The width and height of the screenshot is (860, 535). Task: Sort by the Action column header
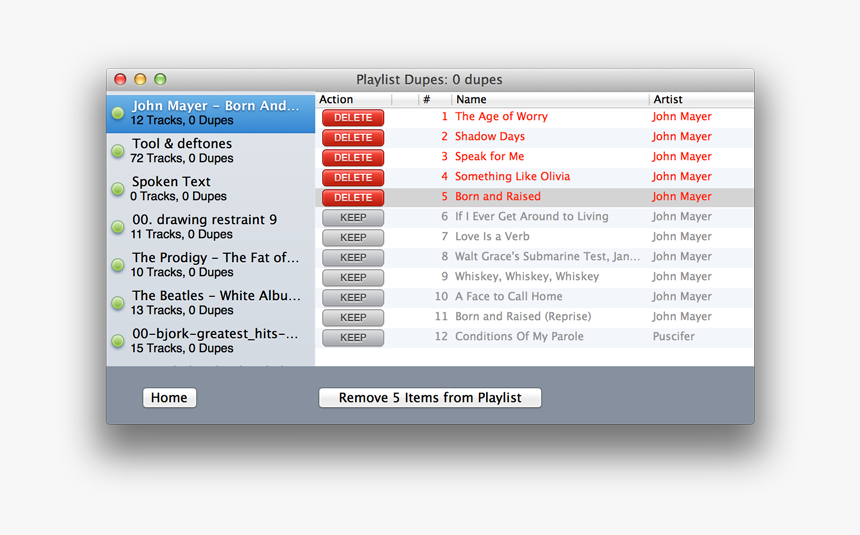tap(354, 99)
